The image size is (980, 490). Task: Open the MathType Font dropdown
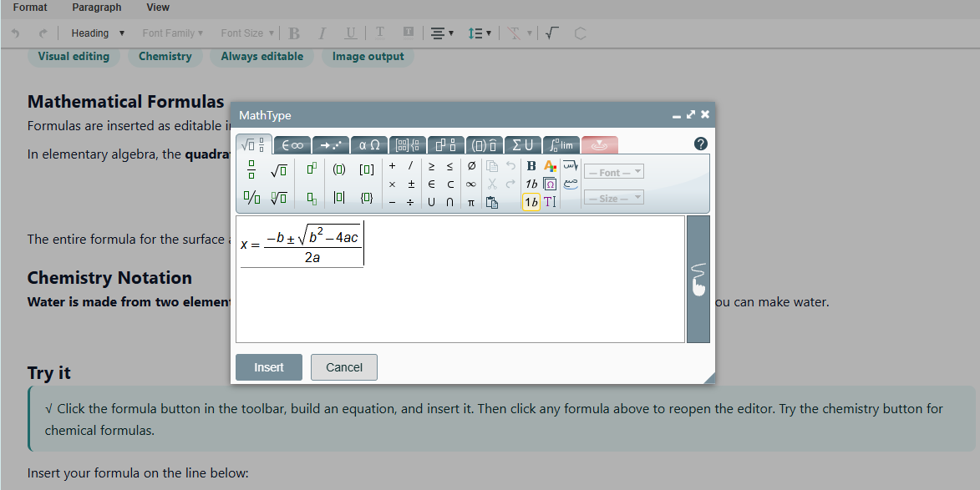coord(614,172)
